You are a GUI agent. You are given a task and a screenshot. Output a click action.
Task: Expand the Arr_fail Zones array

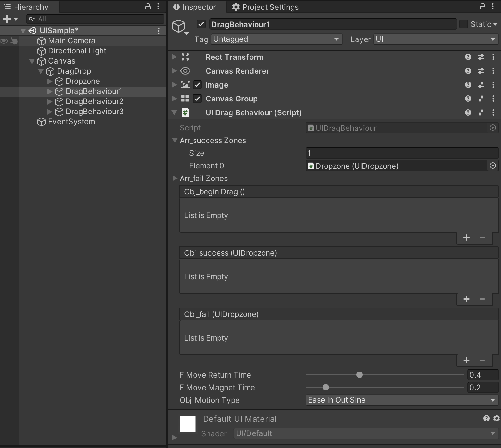click(175, 178)
